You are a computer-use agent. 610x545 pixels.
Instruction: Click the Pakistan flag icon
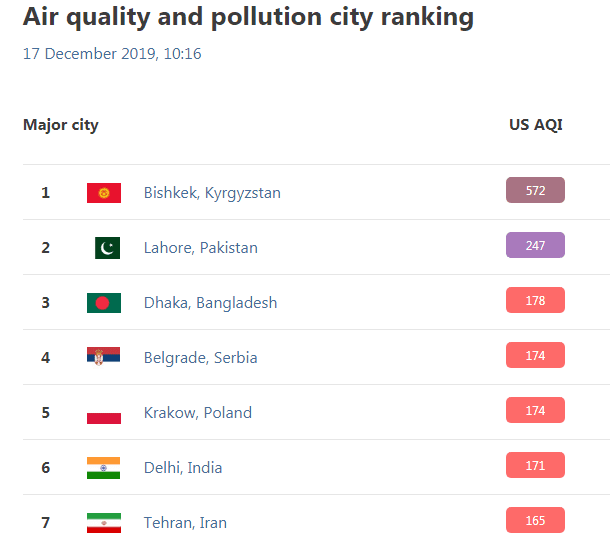click(107, 248)
